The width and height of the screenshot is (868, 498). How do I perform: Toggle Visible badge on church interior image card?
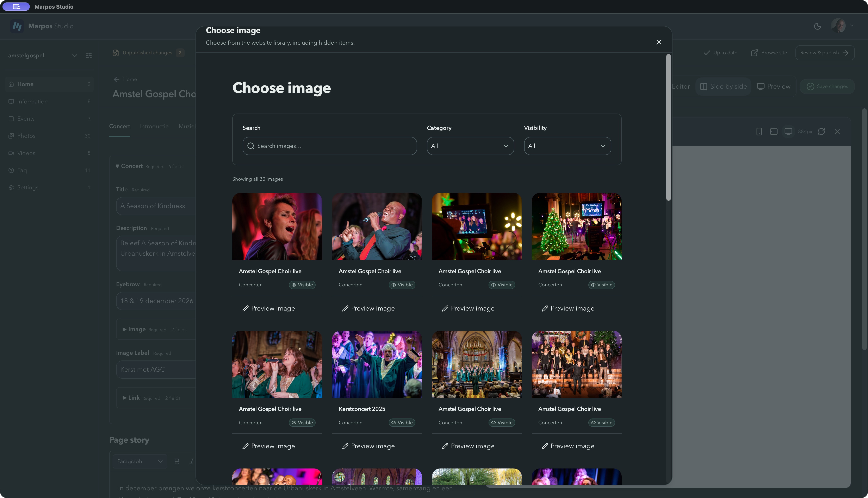point(502,423)
